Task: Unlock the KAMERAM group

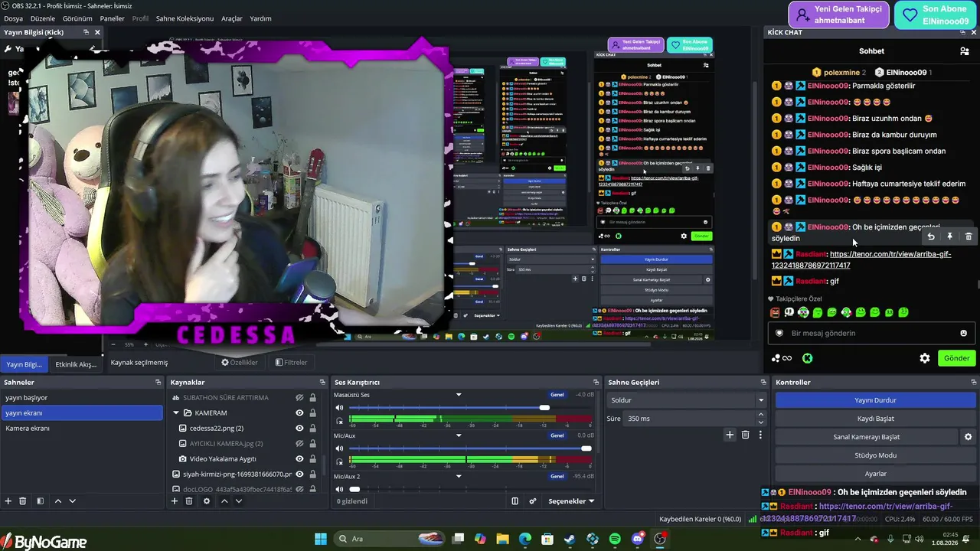Action: pyautogui.click(x=312, y=413)
